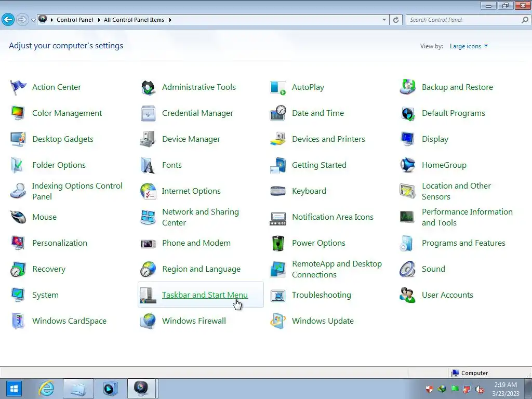Expand the arrow after Control Panel breadcrumb
This screenshot has height=399, width=532.
99,20
